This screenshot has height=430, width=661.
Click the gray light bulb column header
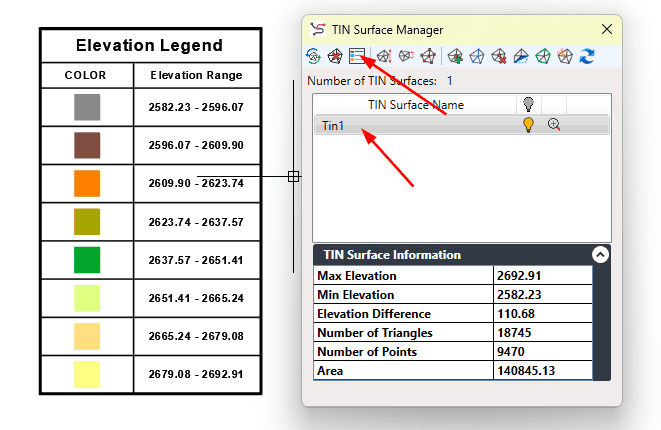(528, 105)
